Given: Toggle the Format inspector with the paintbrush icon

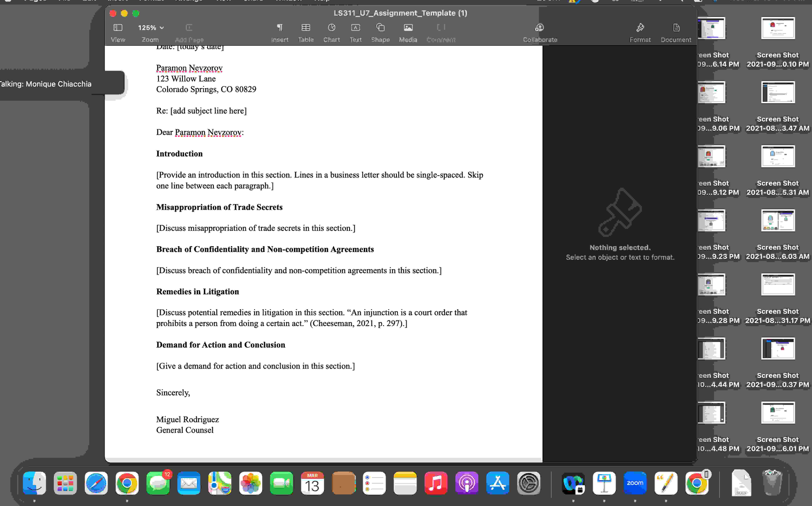Looking at the screenshot, I should click(640, 32).
